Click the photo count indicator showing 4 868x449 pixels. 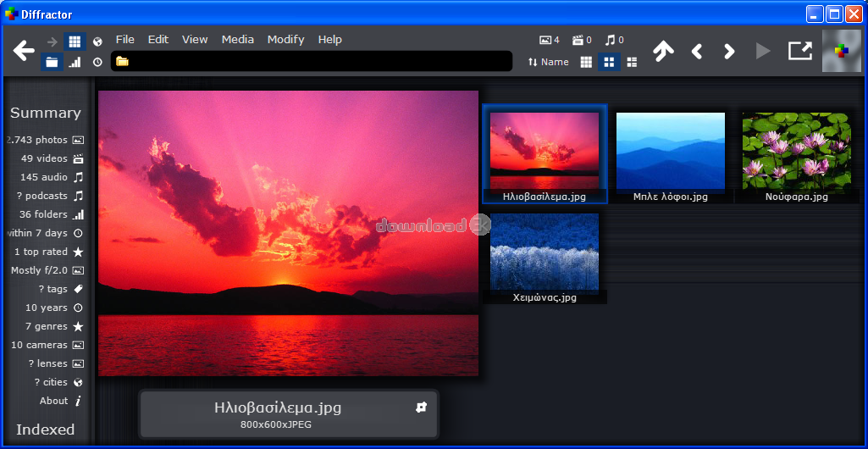tap(549, 40)
